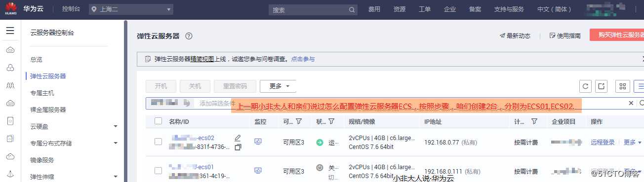This screenshot has height=182, width=644.
Task: Open the ecs01 server name link
Action: [192, 167]
